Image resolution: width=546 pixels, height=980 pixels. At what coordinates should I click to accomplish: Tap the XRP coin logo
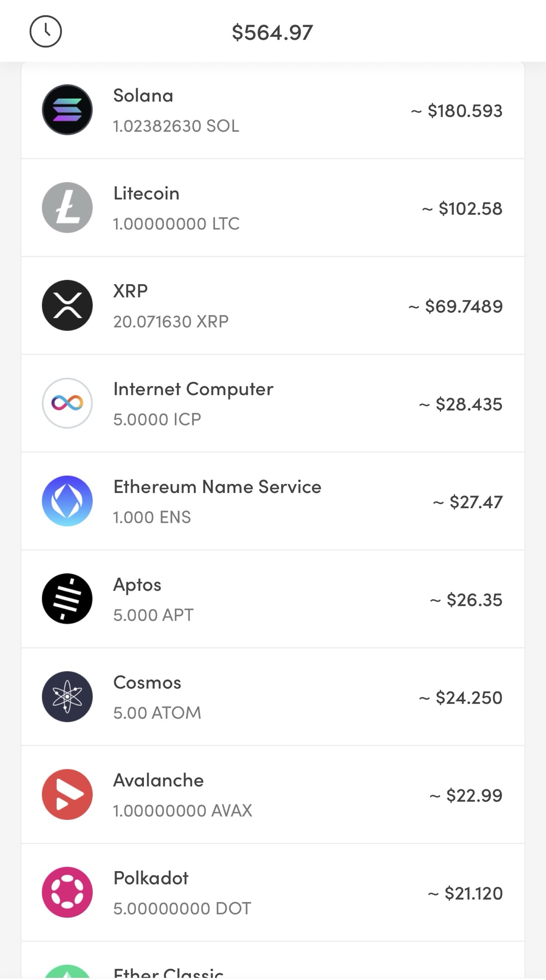(67, 305)
